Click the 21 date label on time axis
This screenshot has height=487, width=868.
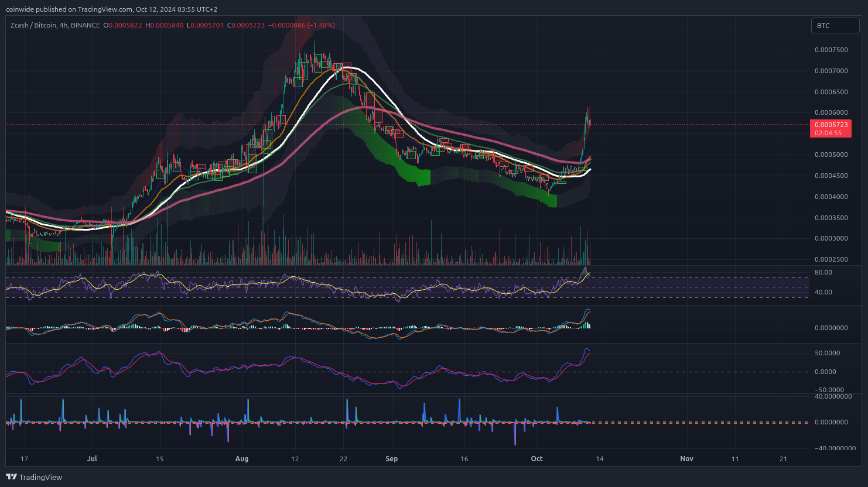784,459
